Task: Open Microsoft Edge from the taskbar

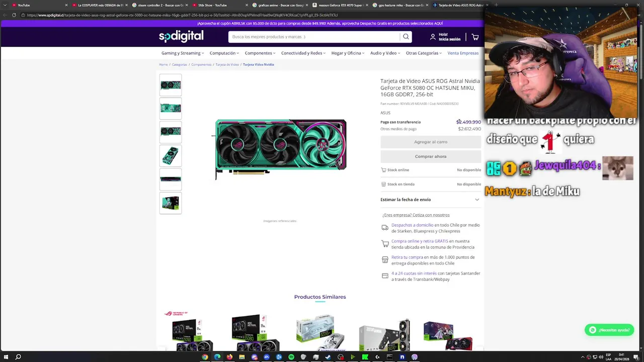Action: [217, 357]
